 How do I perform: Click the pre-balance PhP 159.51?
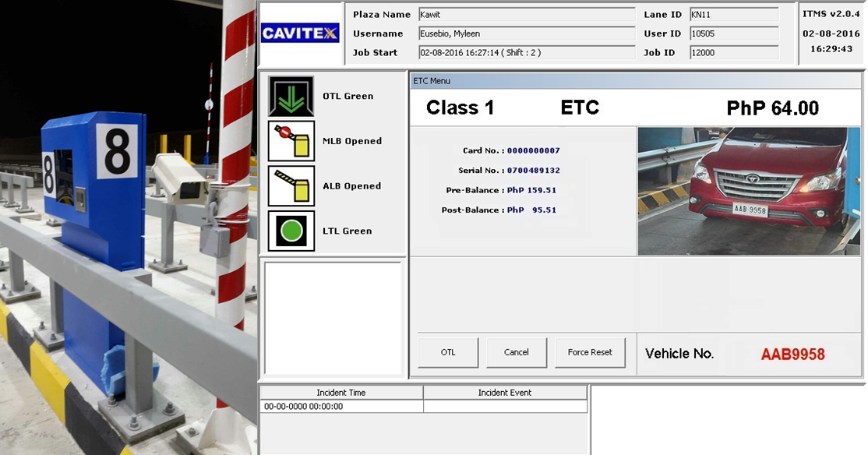tap(531, 190)
